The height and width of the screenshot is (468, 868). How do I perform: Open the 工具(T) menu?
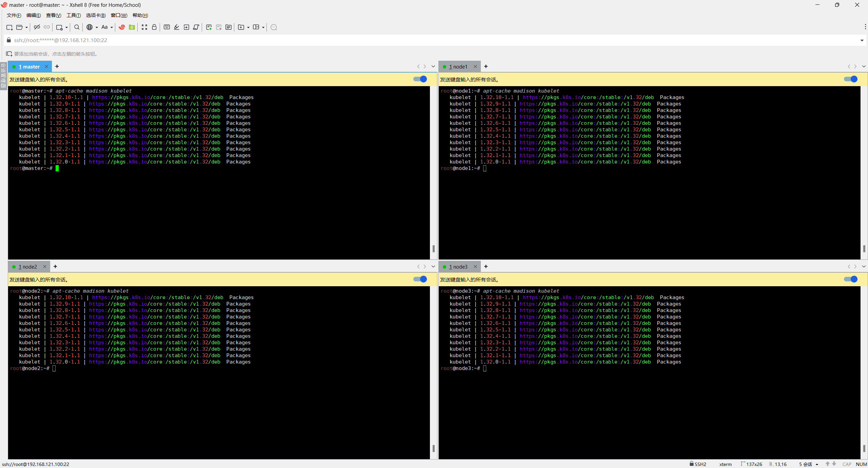pos(73,15)
